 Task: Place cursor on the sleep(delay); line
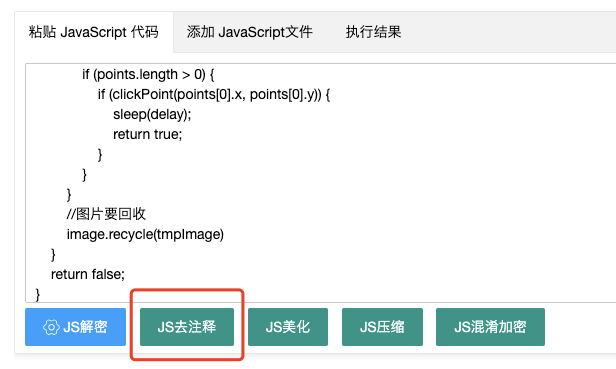click(152, 114)
